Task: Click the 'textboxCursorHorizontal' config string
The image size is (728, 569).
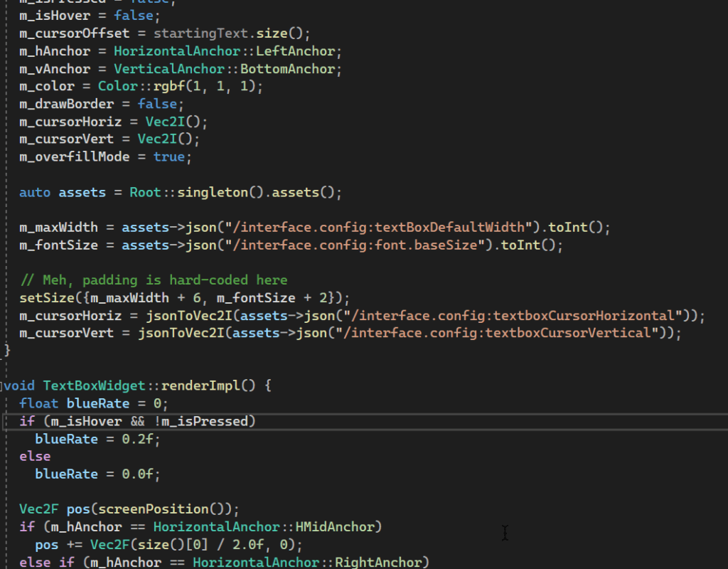Action: pyautogui.click(x=584, y=316)
